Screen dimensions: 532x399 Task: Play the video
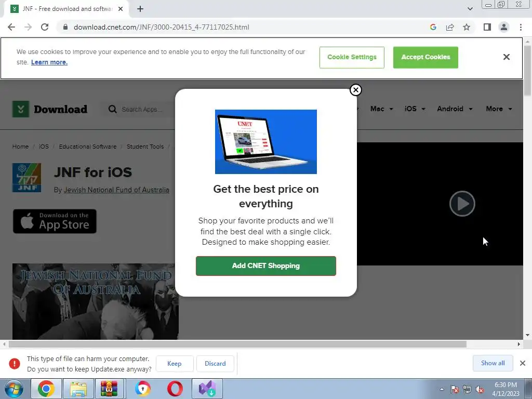click(x=462, y=204)
